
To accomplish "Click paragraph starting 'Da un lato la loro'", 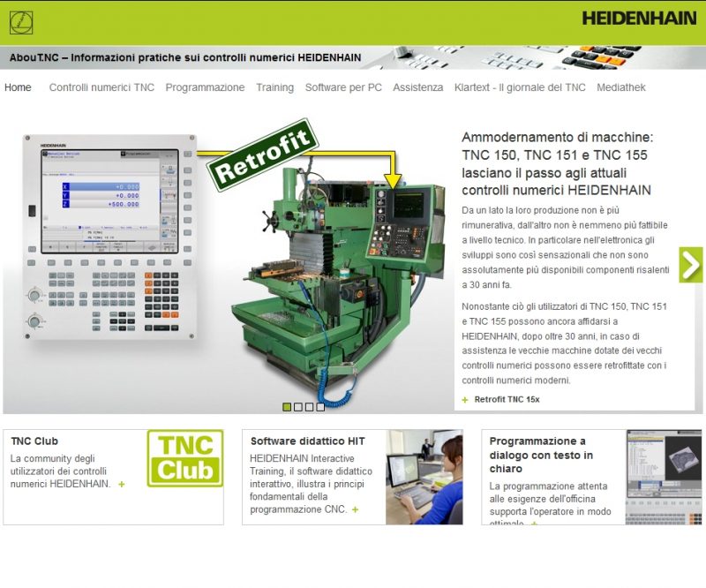I will (x=565, y=247).
